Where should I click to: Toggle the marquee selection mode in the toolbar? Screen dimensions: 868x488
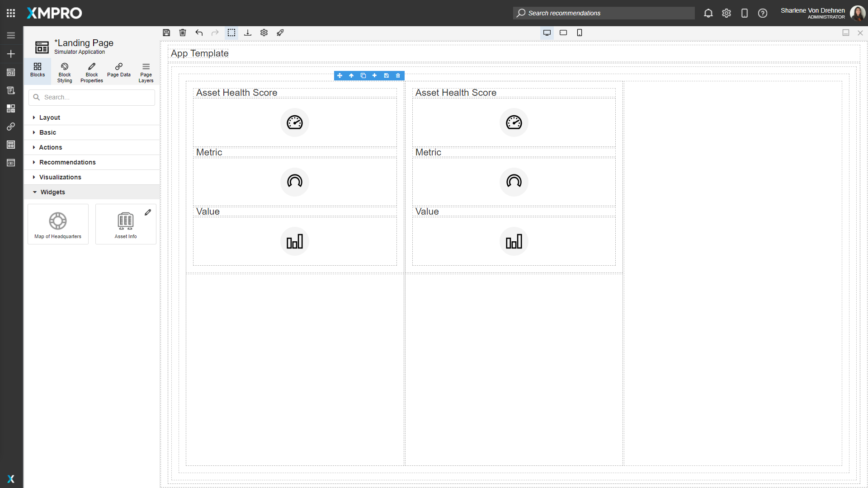pos(231,33)
